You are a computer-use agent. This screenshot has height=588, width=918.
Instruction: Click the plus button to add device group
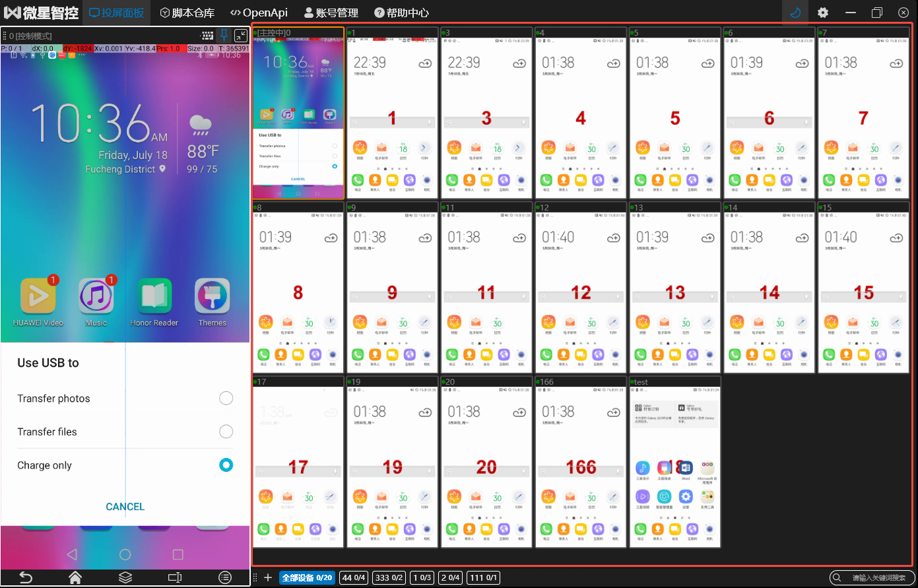(268, 577)
